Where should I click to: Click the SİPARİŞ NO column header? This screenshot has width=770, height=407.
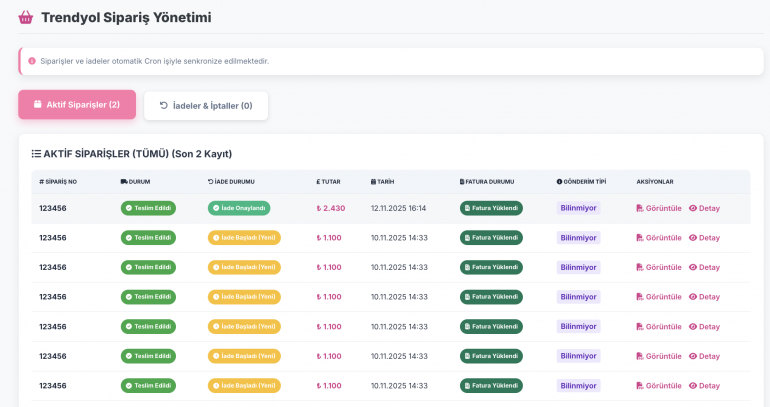pyautogui.click(x=58, y=182)
